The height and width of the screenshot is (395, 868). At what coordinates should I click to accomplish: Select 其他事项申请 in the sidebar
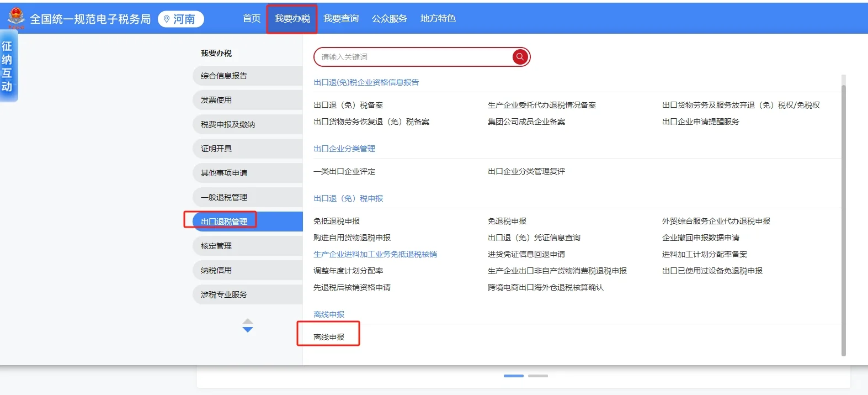pyautogui.click(x=248, y=173)
